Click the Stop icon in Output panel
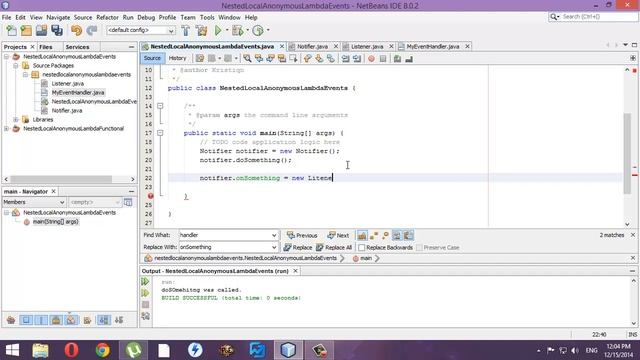 (145, 304)
